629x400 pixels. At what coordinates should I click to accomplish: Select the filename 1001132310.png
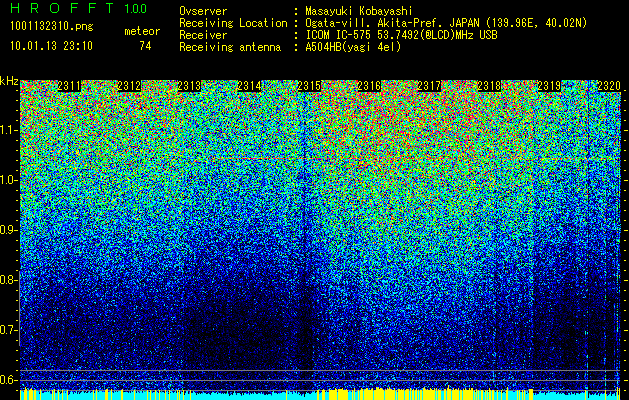point(52,26)
